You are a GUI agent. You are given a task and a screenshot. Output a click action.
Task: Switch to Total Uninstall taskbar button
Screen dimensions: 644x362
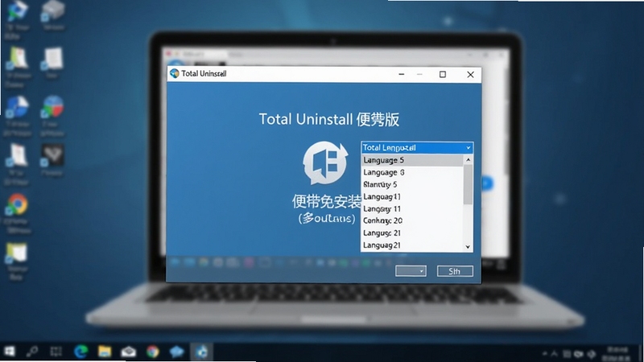[x=201, y=352]
